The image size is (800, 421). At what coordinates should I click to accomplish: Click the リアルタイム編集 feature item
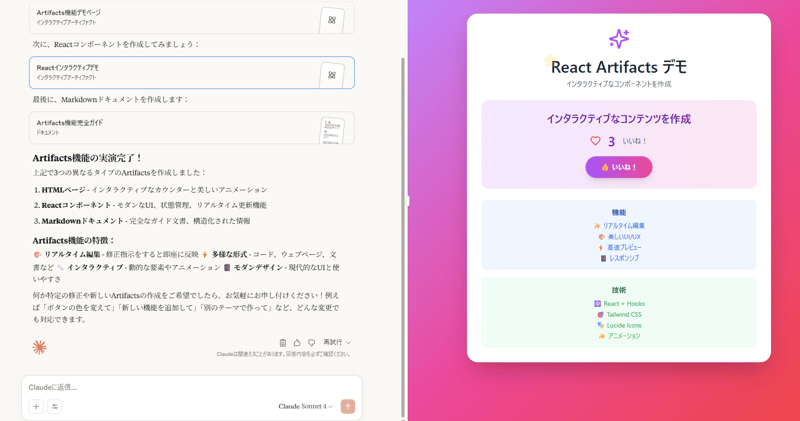(x=619, y=226)
